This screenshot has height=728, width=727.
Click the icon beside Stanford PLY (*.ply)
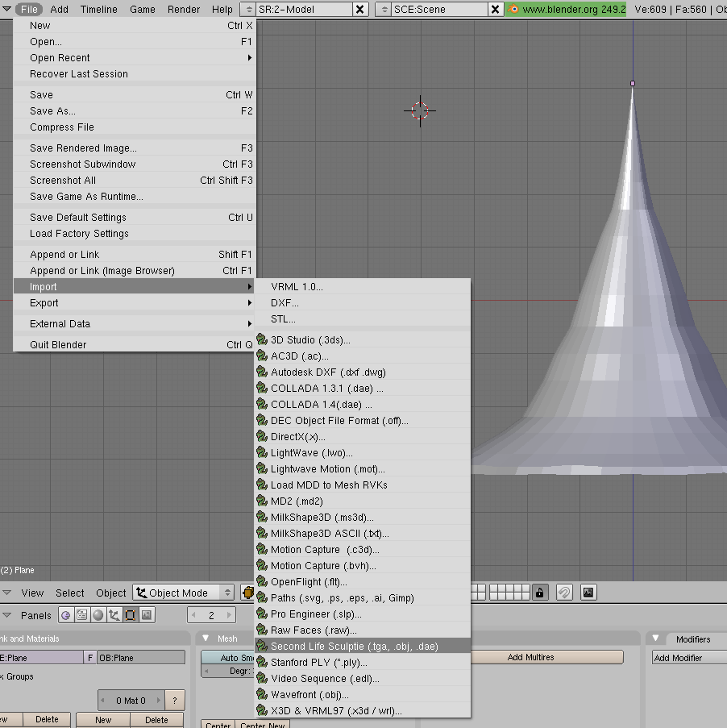click(262, 662)
